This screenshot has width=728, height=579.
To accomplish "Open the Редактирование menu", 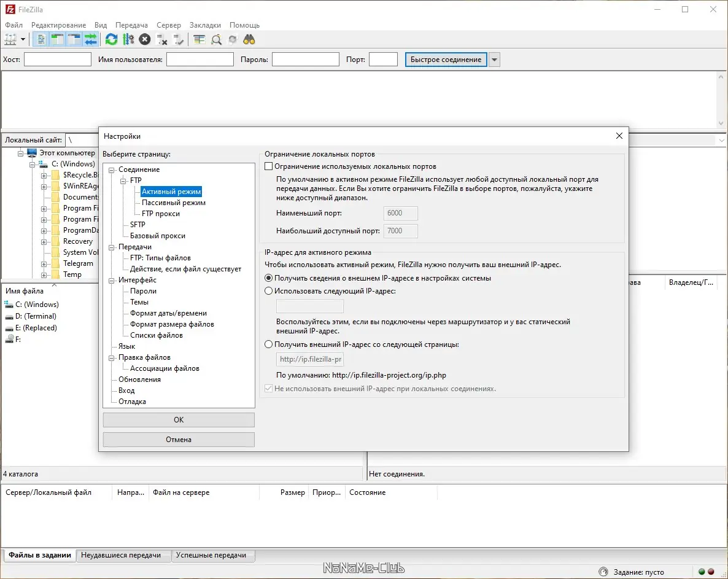I will pyautogui.click(x=58, y=25).
